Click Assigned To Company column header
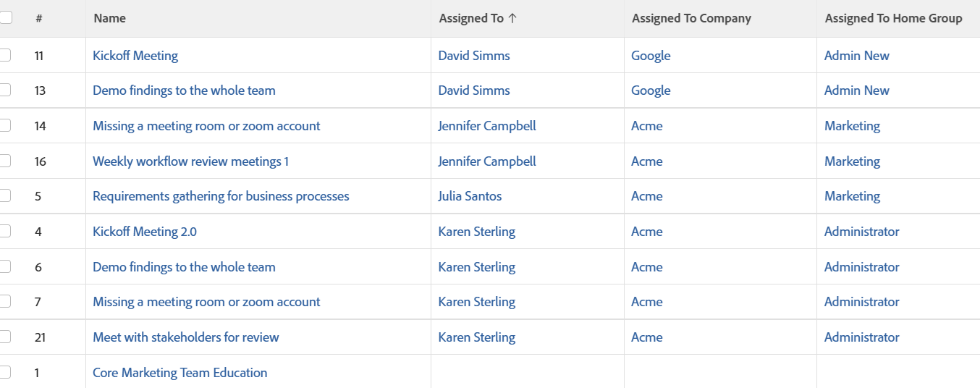The width and height of the screenshot is (980, 388). point(691,18)
